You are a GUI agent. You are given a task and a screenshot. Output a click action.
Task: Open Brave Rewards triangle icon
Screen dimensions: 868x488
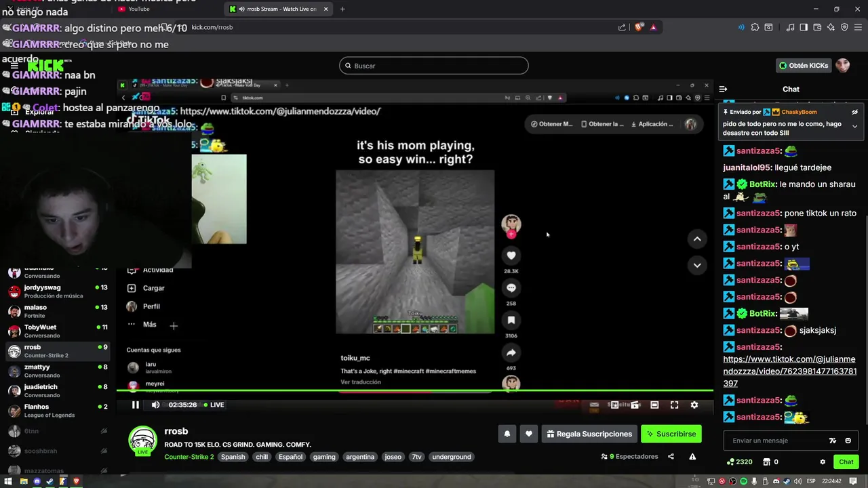(x=653, y=27)
